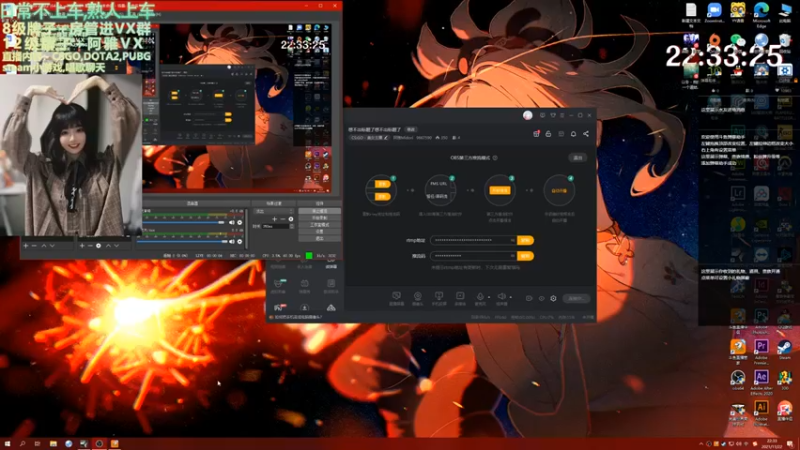Click the microphone icon in streaming app
Viewport: 800px width, 450px height.
[x=480, y=297]
